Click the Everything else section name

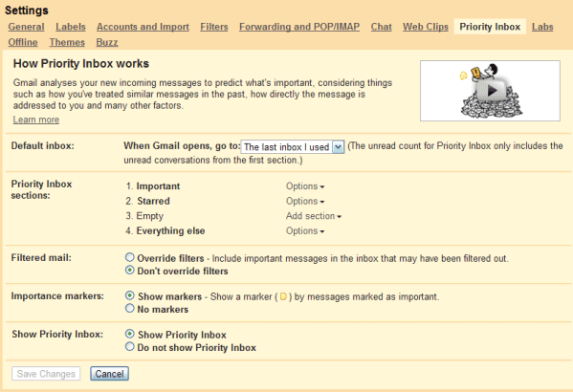tap(170, 231)
